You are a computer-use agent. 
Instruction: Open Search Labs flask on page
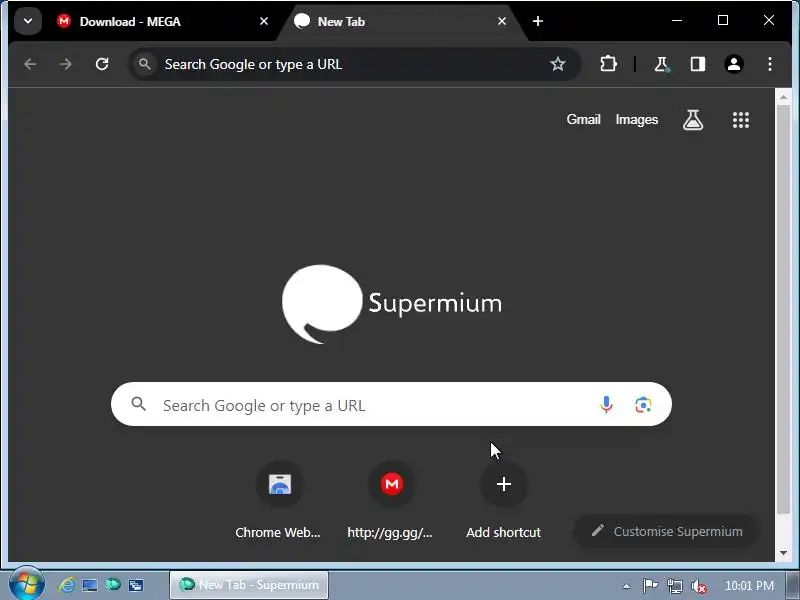(693, 120)
